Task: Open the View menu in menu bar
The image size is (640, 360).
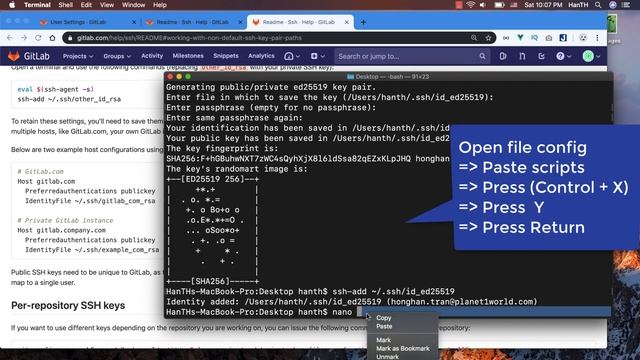Action: coord(107,5)
